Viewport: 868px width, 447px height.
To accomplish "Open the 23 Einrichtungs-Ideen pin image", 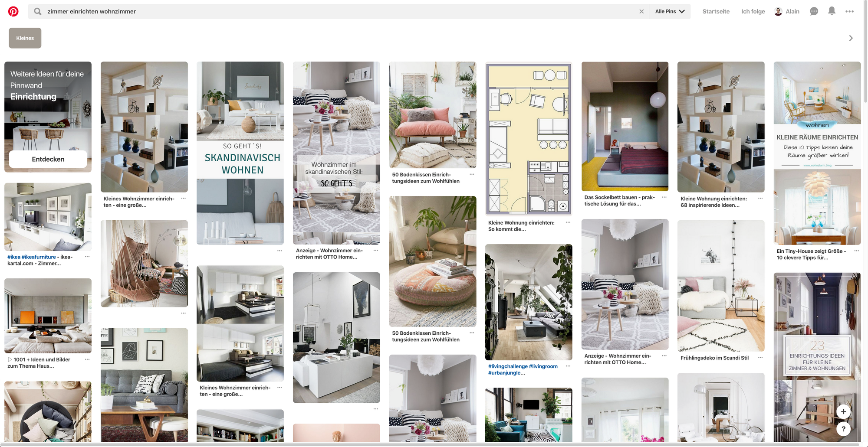I will (x=817, y=357).
